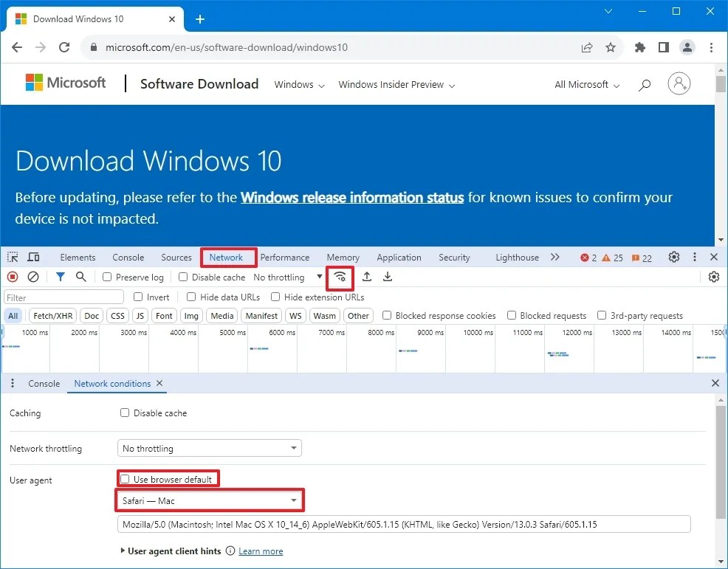Open DevTools settings gear
This screenshot has width=728, height=569.
[x=673, y=257]
